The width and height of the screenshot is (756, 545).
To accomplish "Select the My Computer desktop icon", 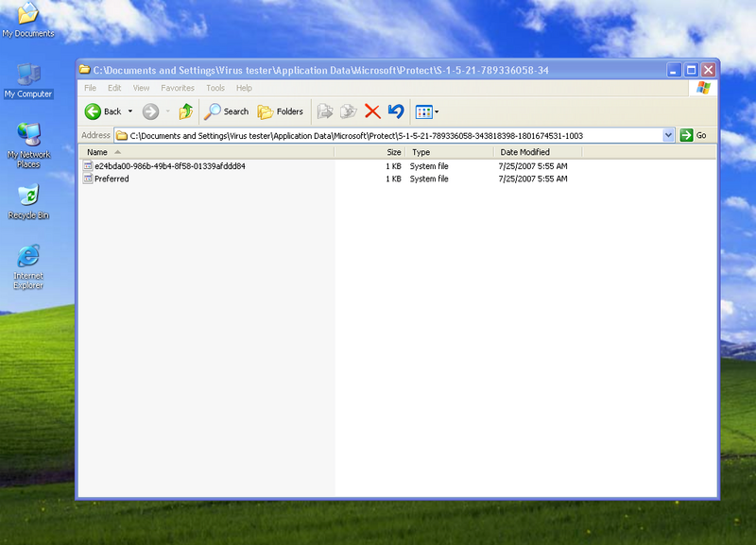I will click(28, 81).
